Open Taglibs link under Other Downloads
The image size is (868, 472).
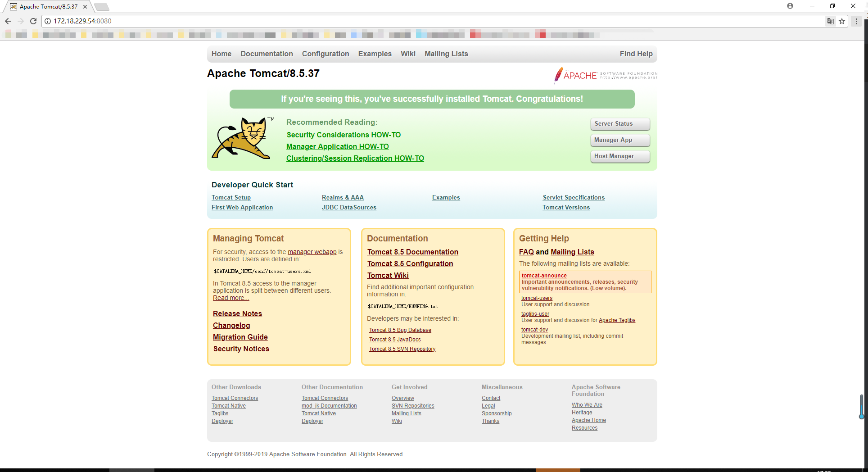(220, 413)
